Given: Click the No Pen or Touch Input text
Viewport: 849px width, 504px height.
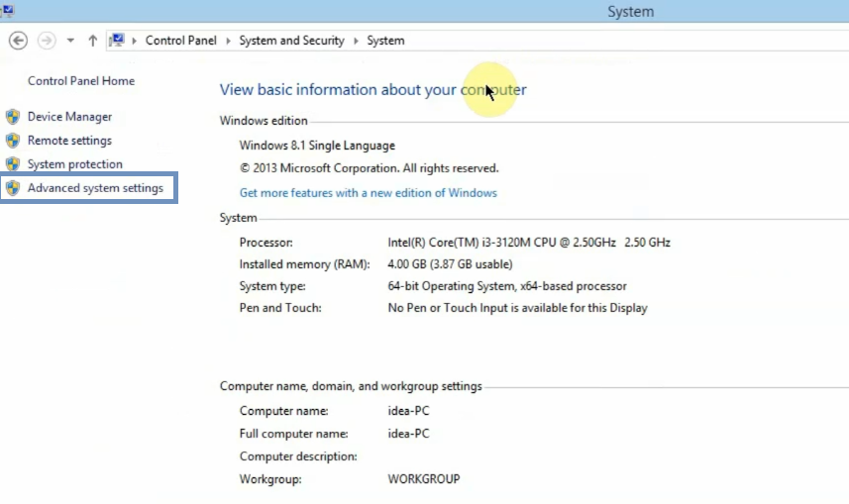Looking at the screenshot, I should (518, 308).
